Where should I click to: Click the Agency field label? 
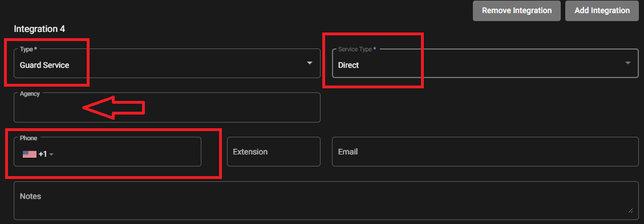(x=30, y=94)
